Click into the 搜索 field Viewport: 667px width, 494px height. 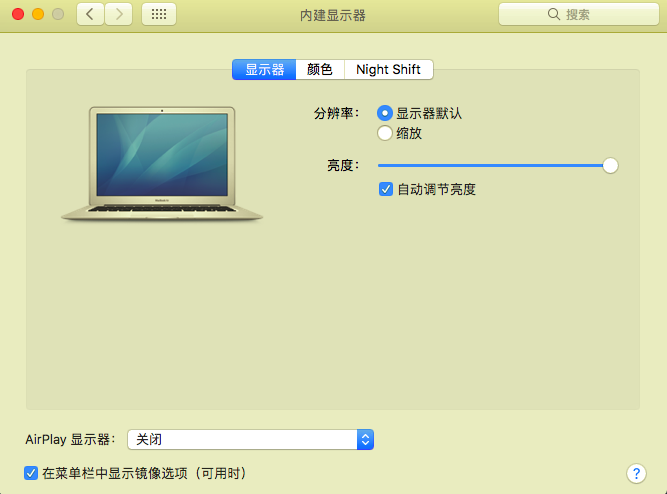(x=579, y=14)
